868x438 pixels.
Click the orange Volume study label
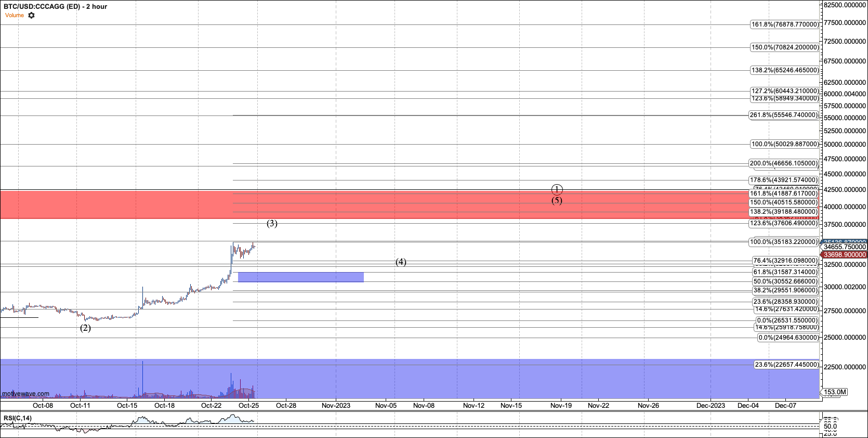(x=15, y=16)
